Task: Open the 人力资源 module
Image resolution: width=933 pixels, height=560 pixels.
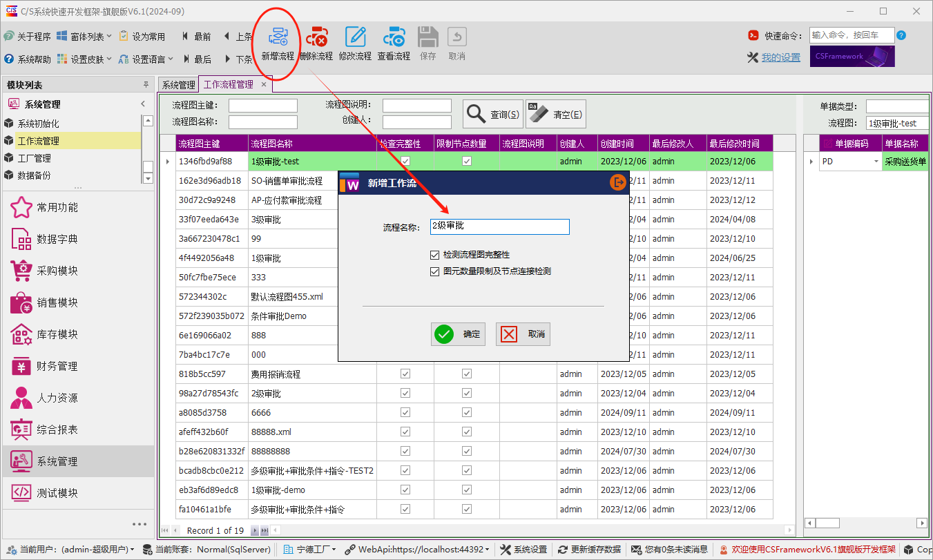Action: click(79, 398)
